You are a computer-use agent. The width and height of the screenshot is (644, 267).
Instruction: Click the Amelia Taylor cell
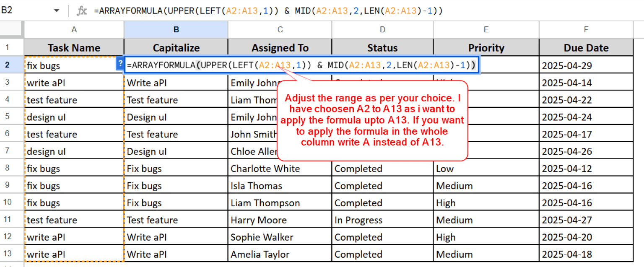click(x=280, y=254)
